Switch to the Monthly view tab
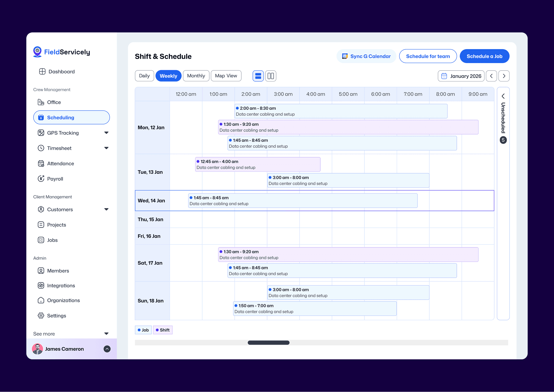This screenshot has width=554, height=392. pyautogui.click(x=196, y=76)
